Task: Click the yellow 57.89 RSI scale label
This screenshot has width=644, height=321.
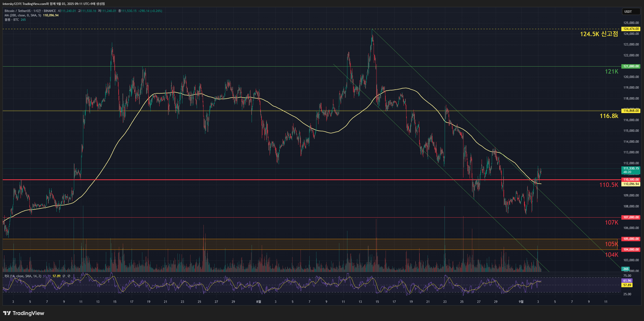Action: tap(627, 285)
